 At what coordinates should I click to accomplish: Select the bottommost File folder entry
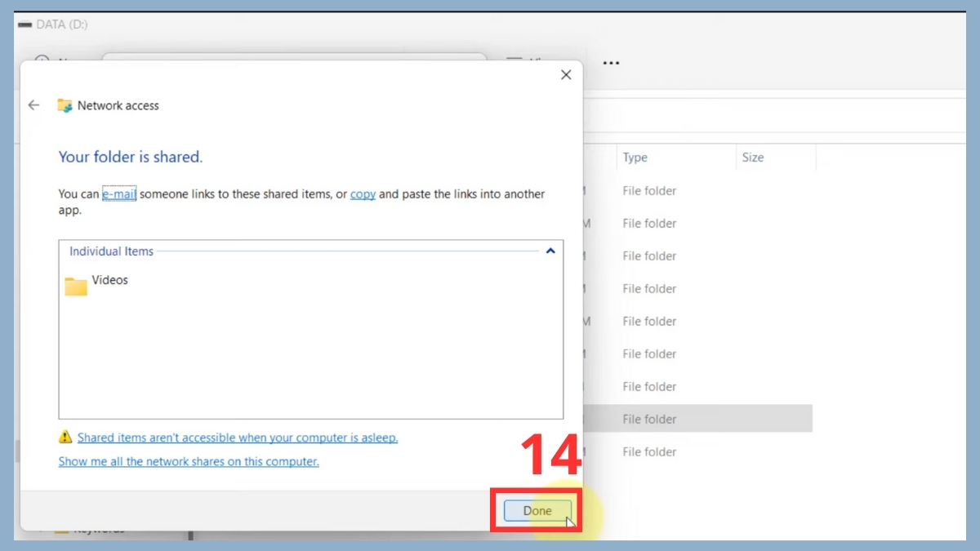click(x=649, y=451)
